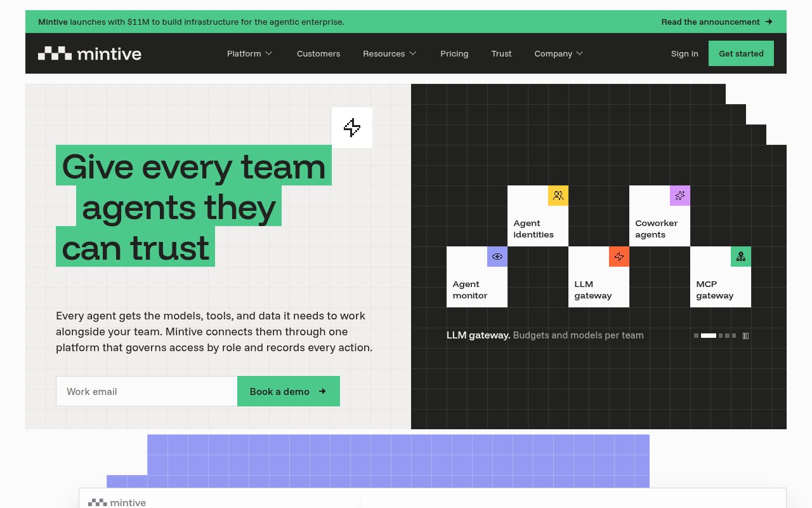The height and width of the screenshot is (508, 812).
Task: Open the Read the announcement link
Action: click(x=717, y=22)
